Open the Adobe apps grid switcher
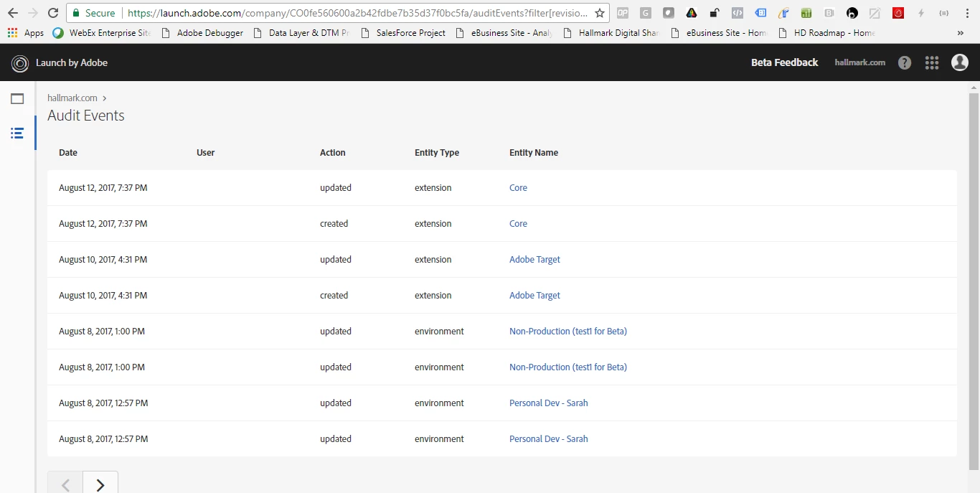This screenshot has height=493, width=980. 932,63
